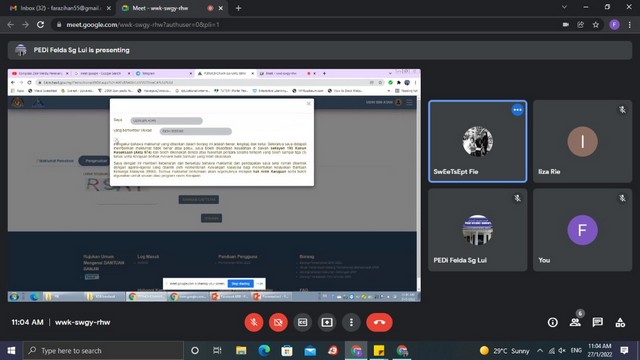Click the browser address bar
The image size is (640, 360).
306,24
